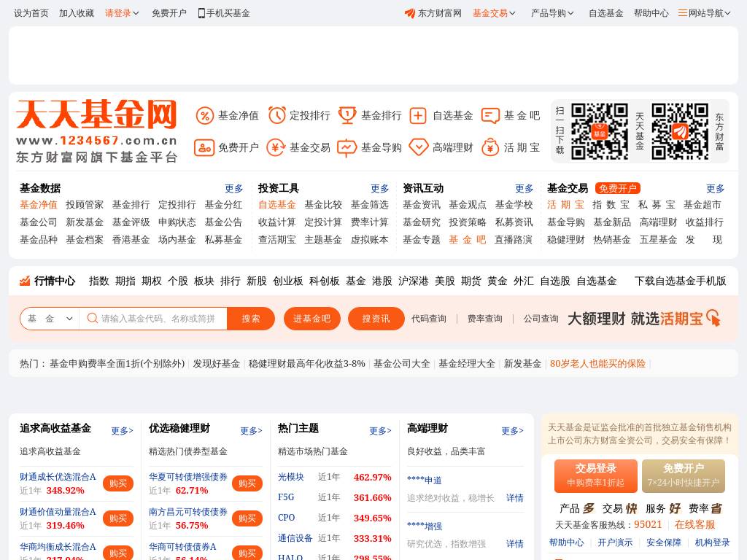Click the 天天基金 QR code
The height and width of the screenshot is (560, 747).
click(600, 131)
